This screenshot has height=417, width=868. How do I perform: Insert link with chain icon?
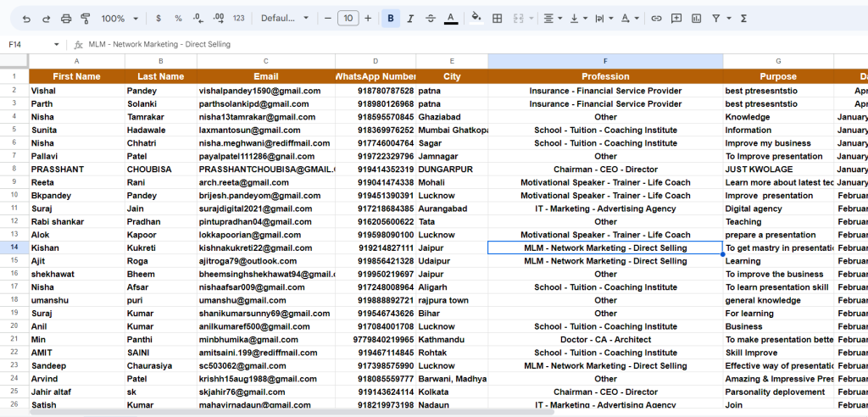[656, 19]
